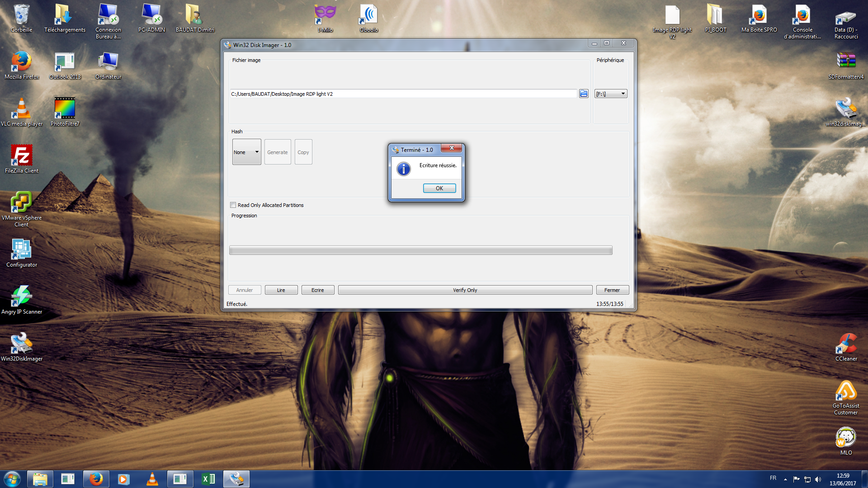
Task: Open the Hash type None dropdown
Action: tap(246, 152)
